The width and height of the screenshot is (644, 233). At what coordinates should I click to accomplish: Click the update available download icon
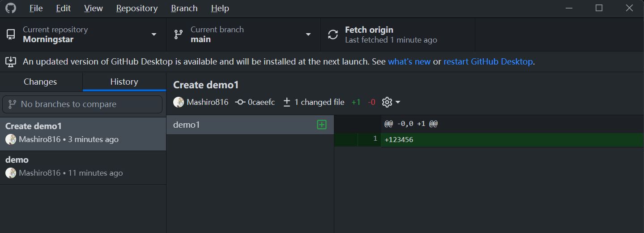11,61
